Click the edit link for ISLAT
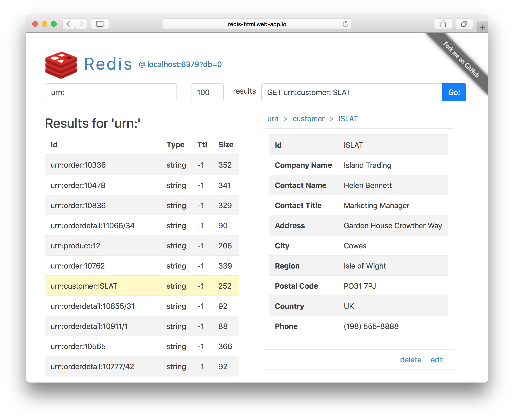 [437, 360]
